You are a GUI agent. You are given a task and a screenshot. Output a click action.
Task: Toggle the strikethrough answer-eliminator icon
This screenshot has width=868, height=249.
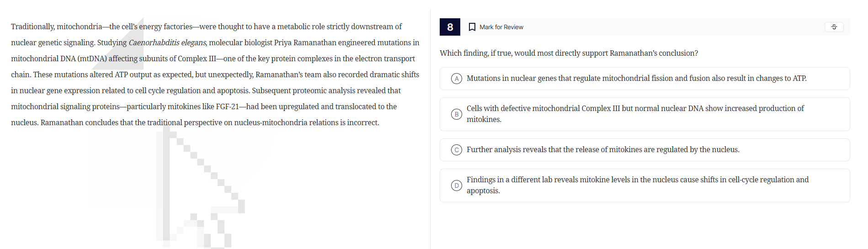(834, 27)
